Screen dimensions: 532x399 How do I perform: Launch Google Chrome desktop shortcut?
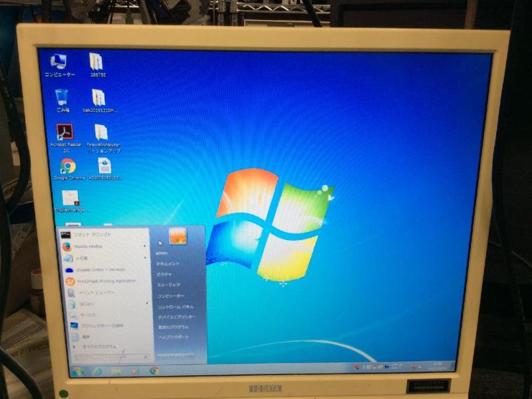69,170
